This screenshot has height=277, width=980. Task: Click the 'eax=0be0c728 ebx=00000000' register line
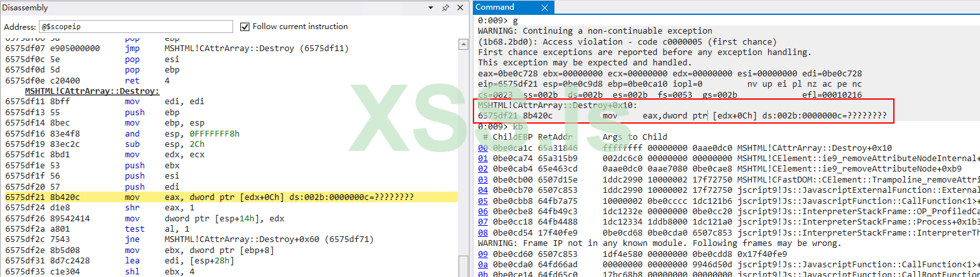coord(670,73)
